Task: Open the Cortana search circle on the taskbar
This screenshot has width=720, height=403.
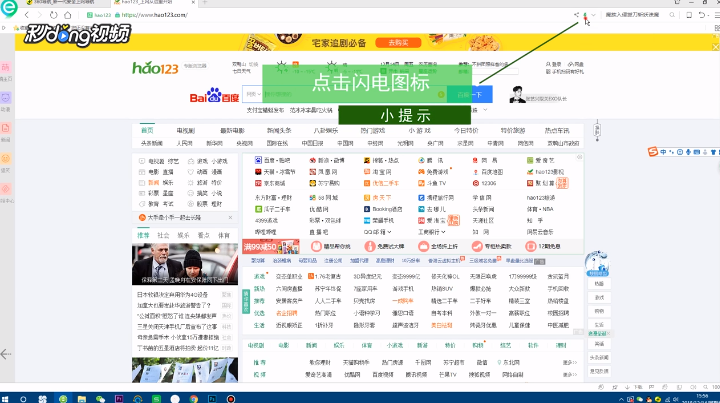Action: 23,399
